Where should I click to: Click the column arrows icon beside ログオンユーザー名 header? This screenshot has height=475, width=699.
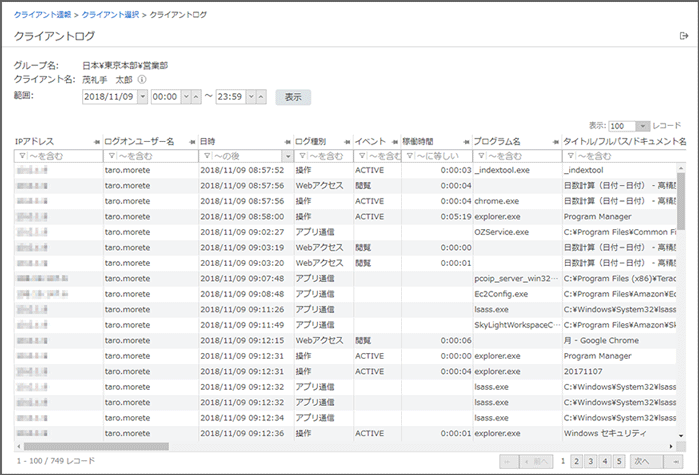(189, 142)
